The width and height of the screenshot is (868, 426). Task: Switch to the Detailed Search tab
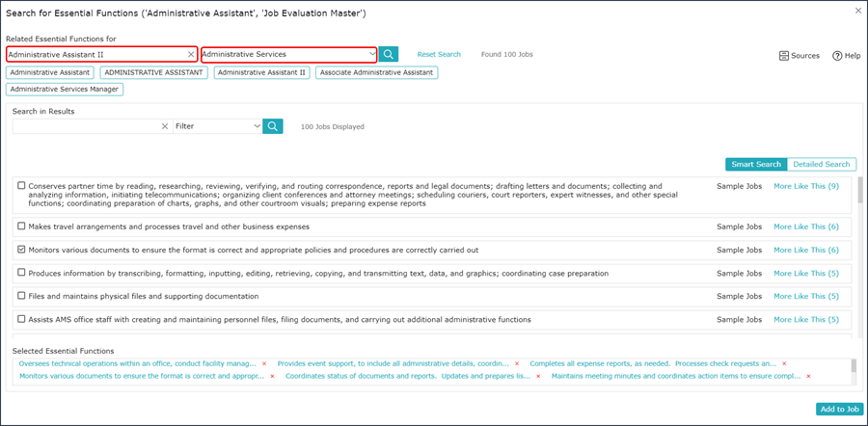click(822, 164)
